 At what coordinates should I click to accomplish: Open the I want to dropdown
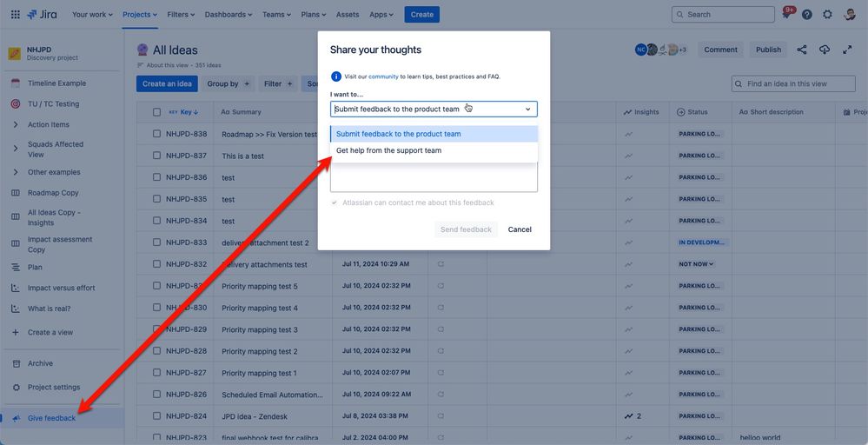(434, 109)
